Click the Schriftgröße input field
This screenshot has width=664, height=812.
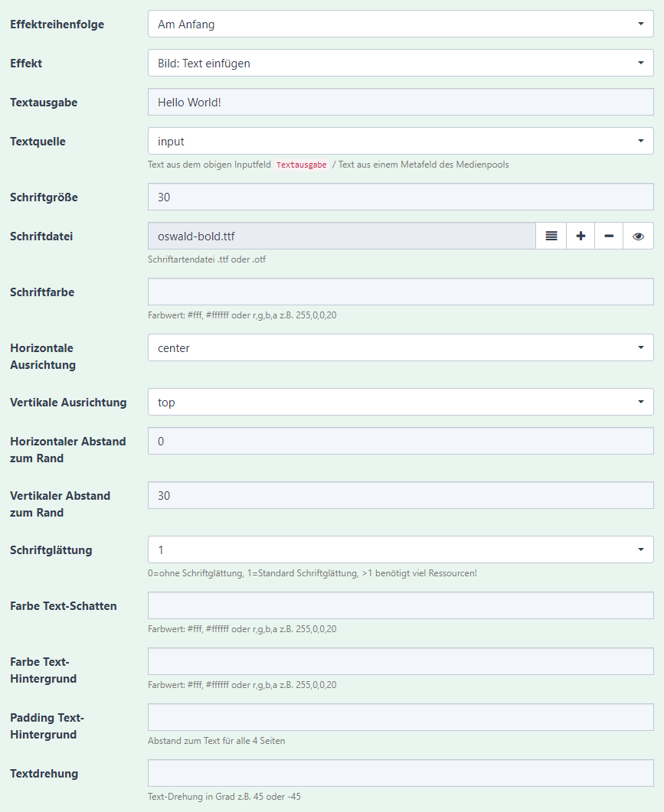click(x=401, y=197)
